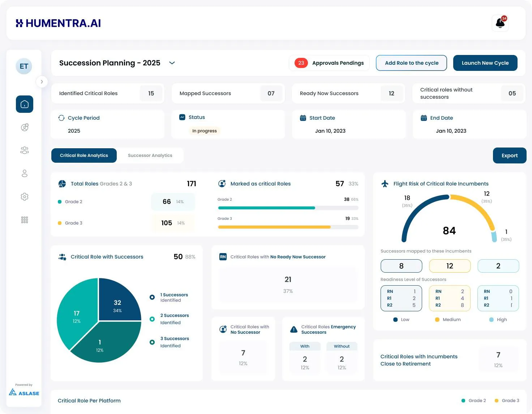Click the Total Roles pie icon
532x414 pixels.
62,184
